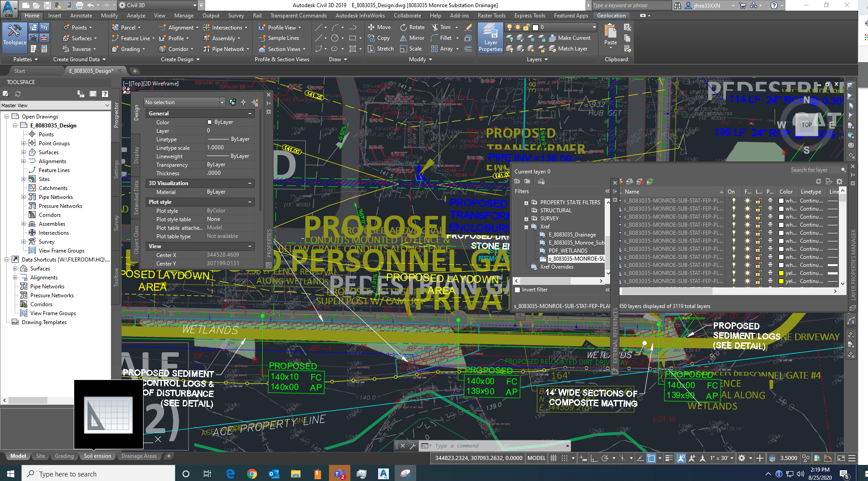Switch to the Annotate ribbon tab

coord(81,15)
